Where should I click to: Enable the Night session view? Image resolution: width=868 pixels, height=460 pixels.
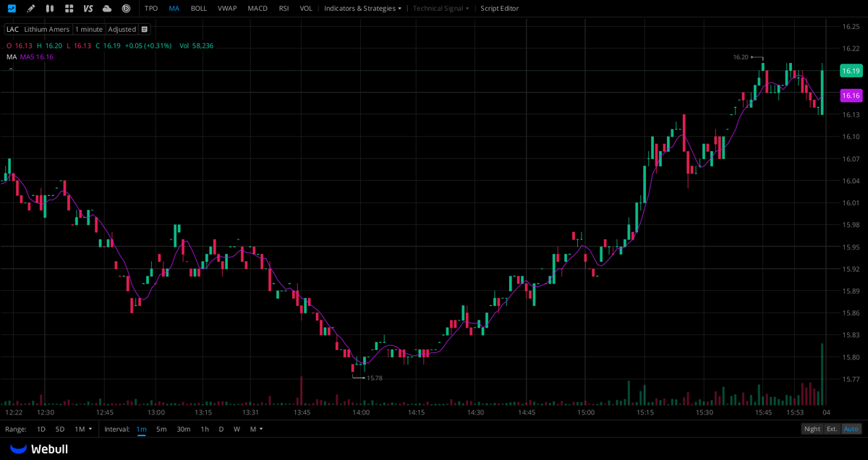tap(812, 429)
